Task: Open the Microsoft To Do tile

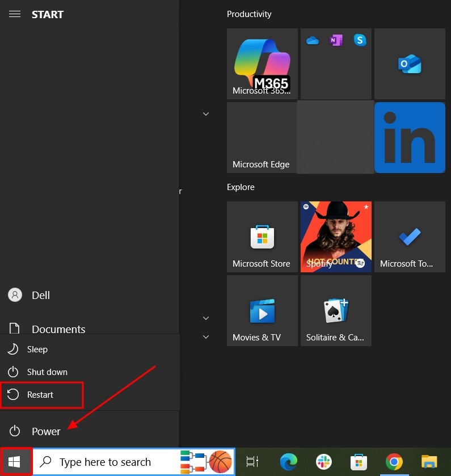Action: tap(410, 237)
